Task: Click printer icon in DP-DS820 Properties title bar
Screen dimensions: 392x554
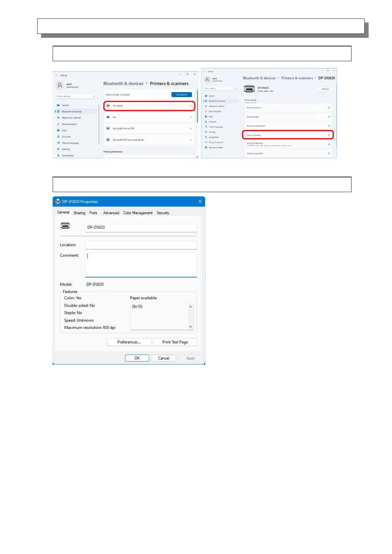Action: click(58, 201)
